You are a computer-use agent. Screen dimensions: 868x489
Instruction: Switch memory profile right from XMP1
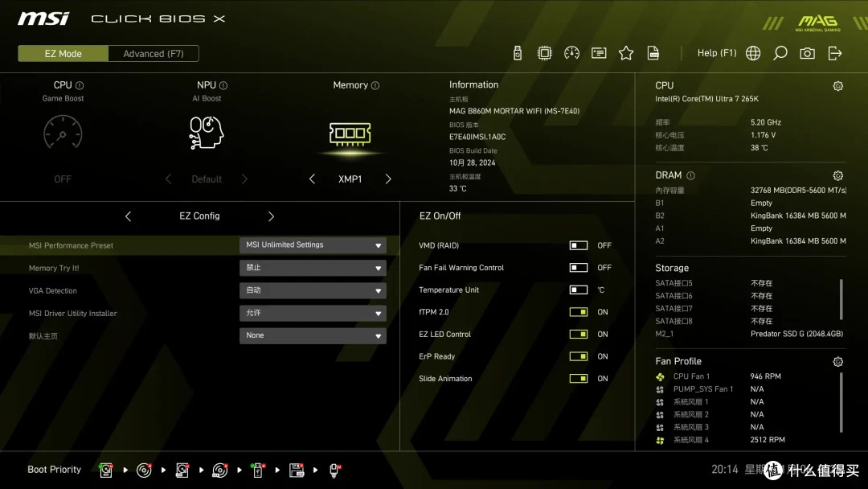pyautogui.click(x=388, y=179)
